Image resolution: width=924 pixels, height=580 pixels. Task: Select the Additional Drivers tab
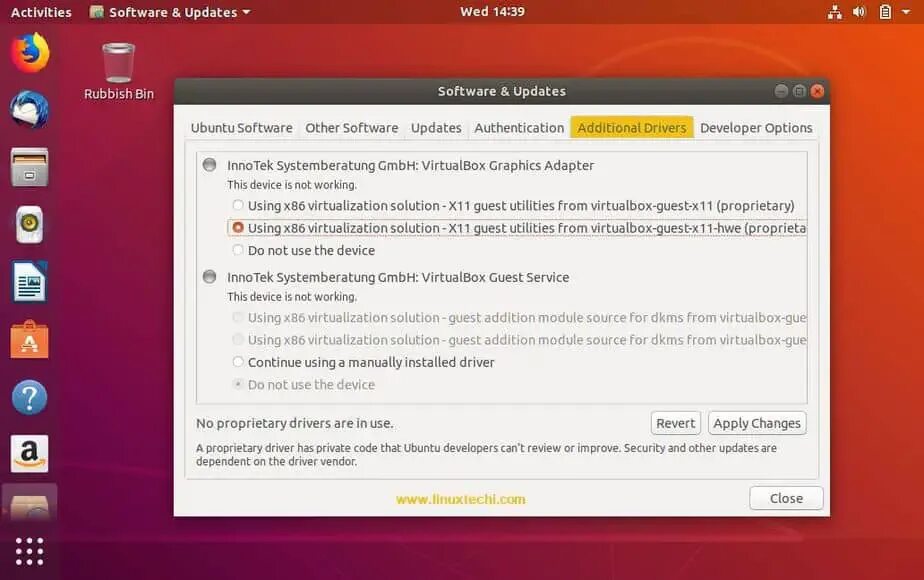632,128
